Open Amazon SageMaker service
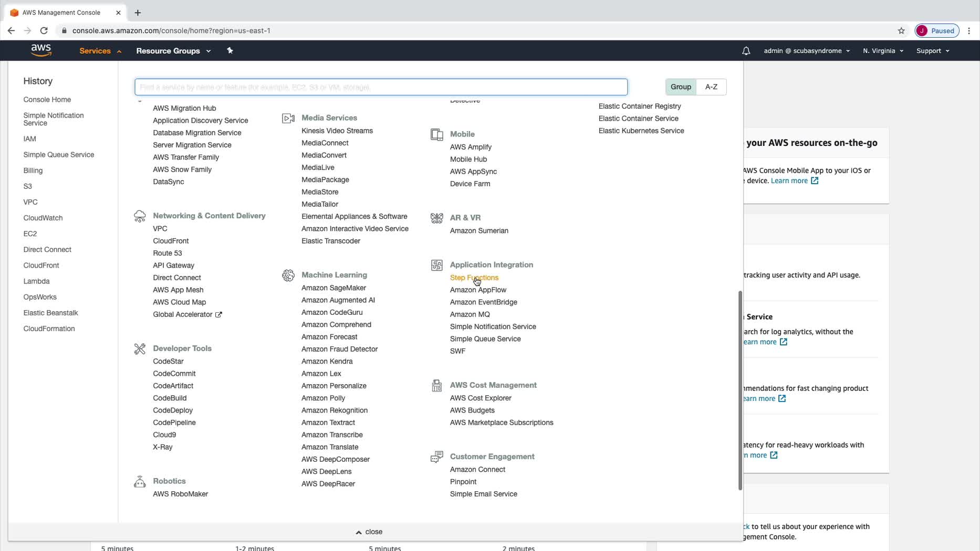Screen dimensions: 980x551 333,288
